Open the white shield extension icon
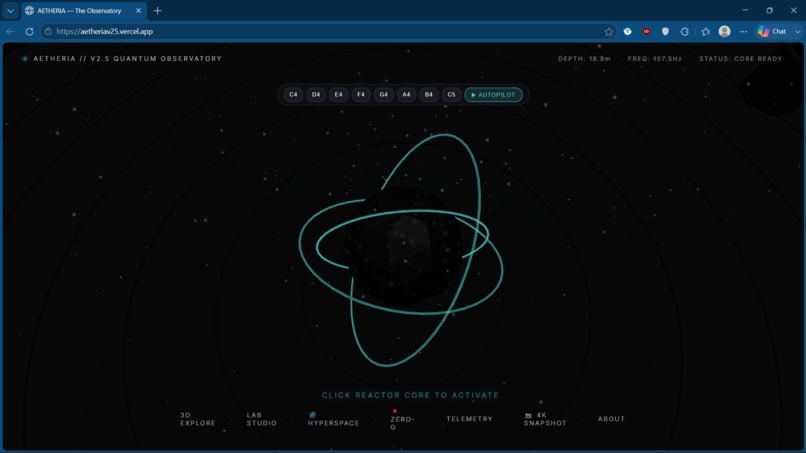The image size is (806, 453). click(665, 31)
